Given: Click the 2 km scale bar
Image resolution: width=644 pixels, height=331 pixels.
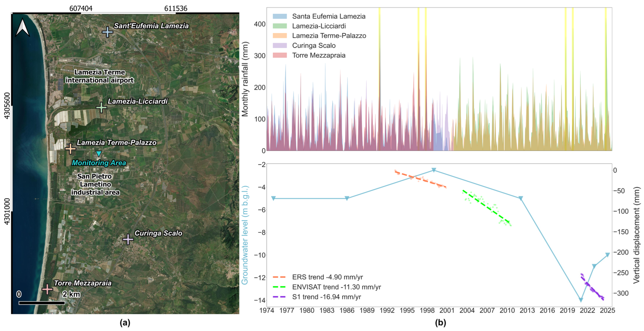Looking at the screenshot, I should pyautogui.click(x=42, y=303).
